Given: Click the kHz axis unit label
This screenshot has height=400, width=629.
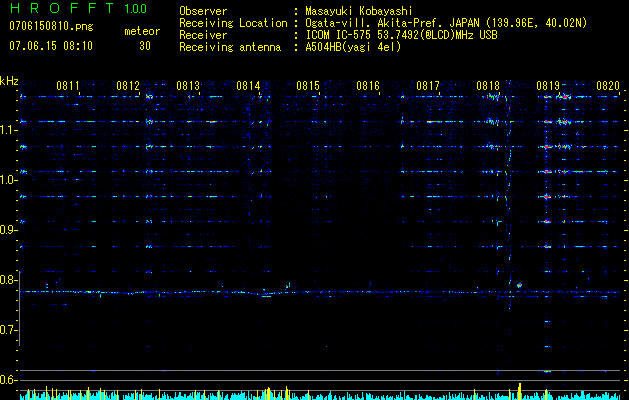Looking at the screenshot, I should (x=9, y=81).
